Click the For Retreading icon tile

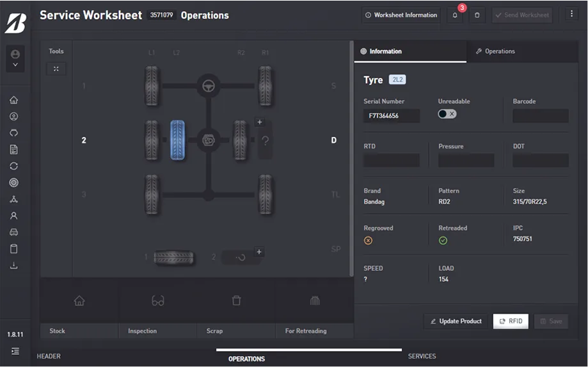pyautogui.click(x=315, y=300)
